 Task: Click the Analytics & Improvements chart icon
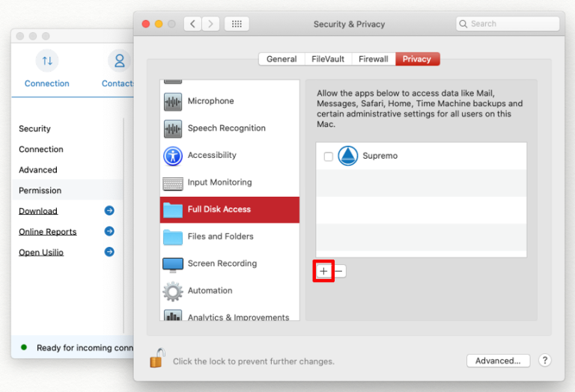173,315
